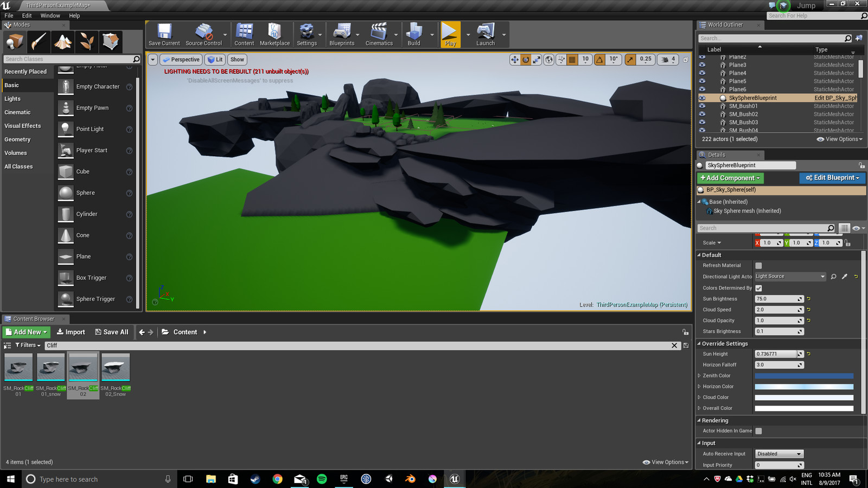Click Add Component button
This screenshot has height=488, width=868.
pos(730,178)
